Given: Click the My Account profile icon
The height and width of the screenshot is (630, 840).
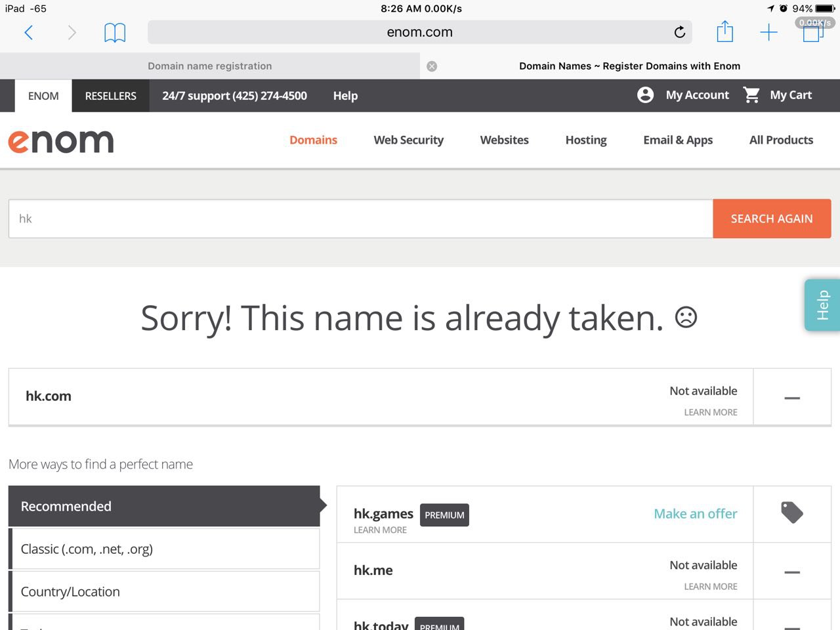Looking at the screenshot, I should coord(645,95).
